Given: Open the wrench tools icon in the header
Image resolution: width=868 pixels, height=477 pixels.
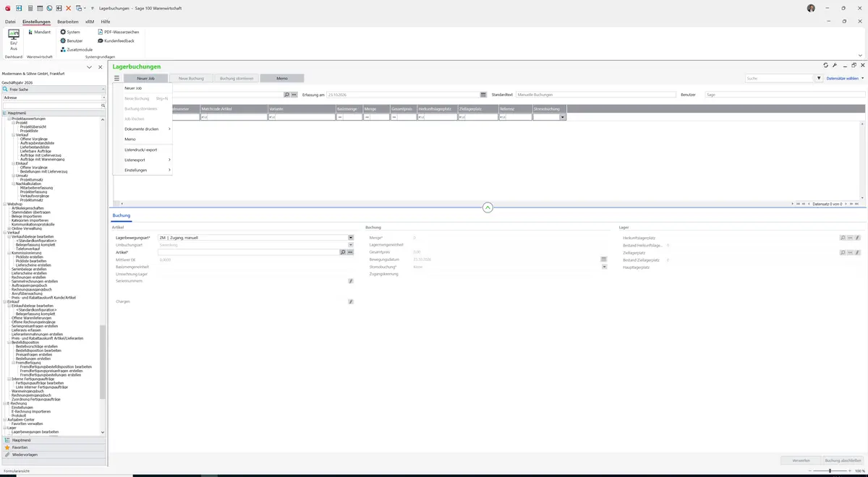Looking at the screenshot, I should click(834, 65).
